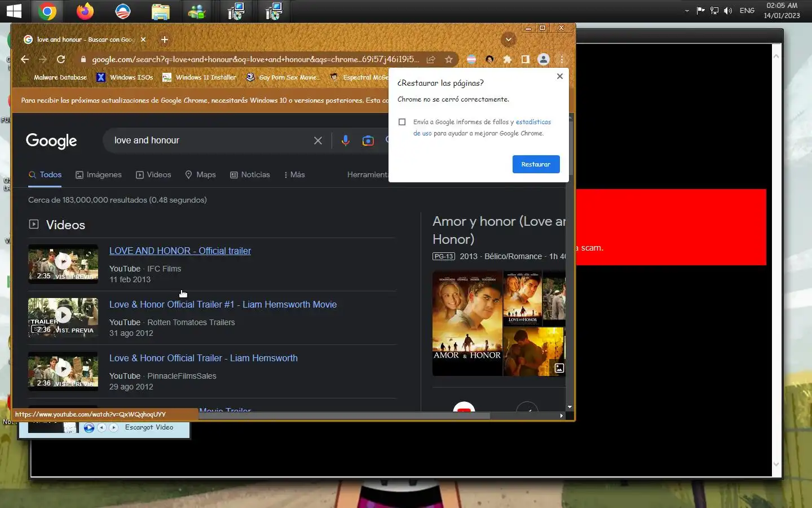Play thumbnail of Rotten Tomatoes trailer
This screenshot has height=508, width=812.
(63, 317)
